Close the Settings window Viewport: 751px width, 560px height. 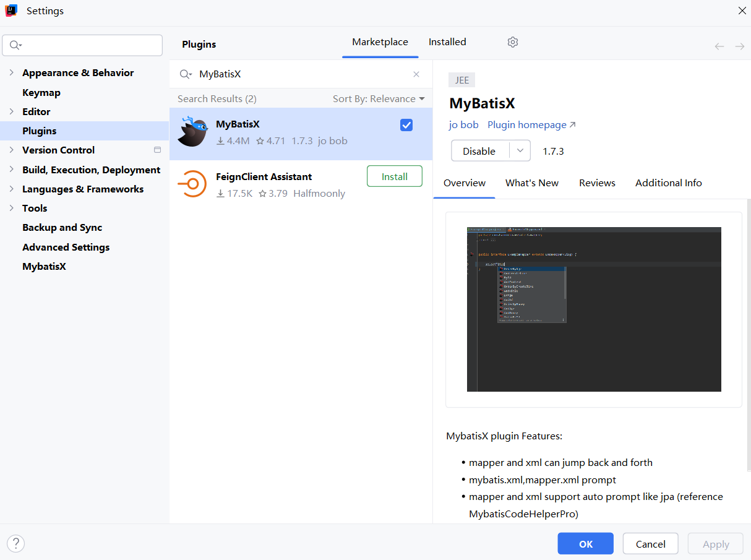coord(742,11)
